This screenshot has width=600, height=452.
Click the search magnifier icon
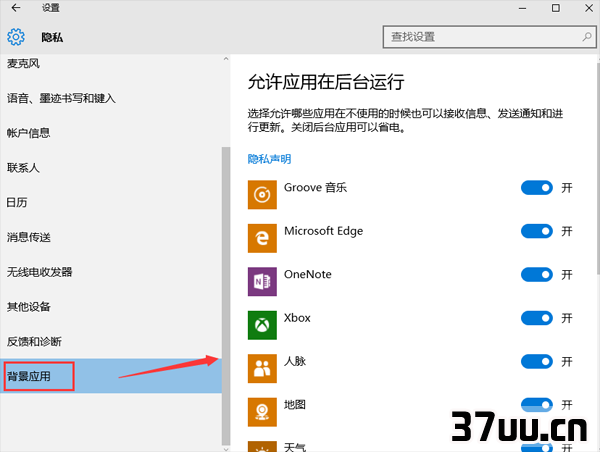coord(587,37)
